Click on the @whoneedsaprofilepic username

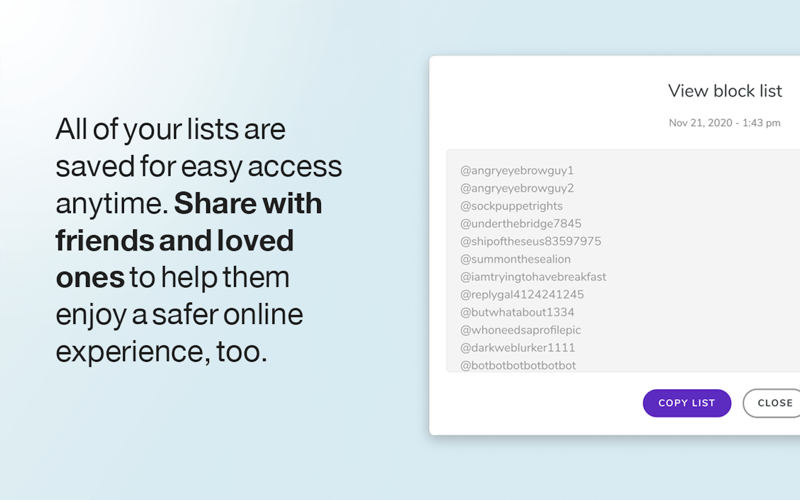(520, 330)
